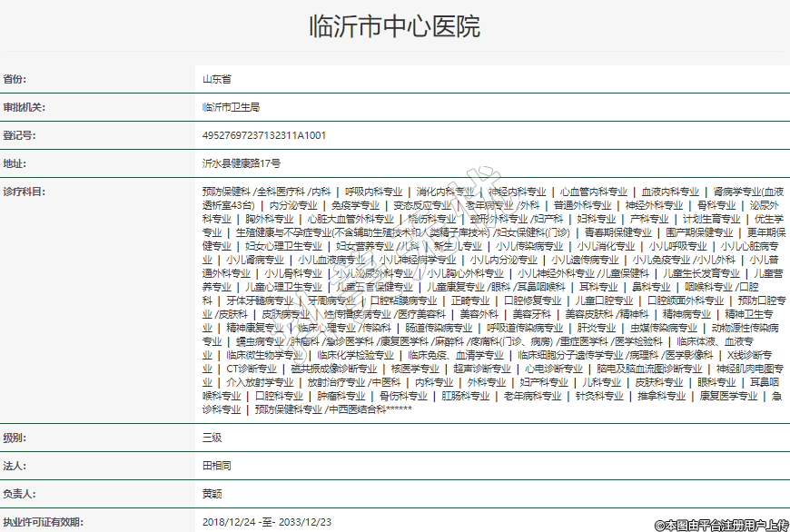The height and width of the screenshot is (532, 790).
Task: Click 预防保健科 at start of department list
Action: pyautogui.click(x=225, y=192)
